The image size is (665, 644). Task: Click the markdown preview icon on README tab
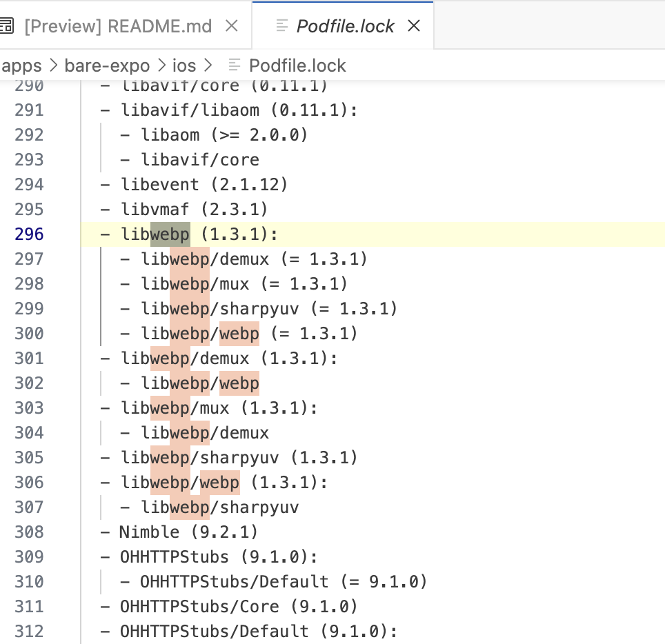tap(8, 25)
